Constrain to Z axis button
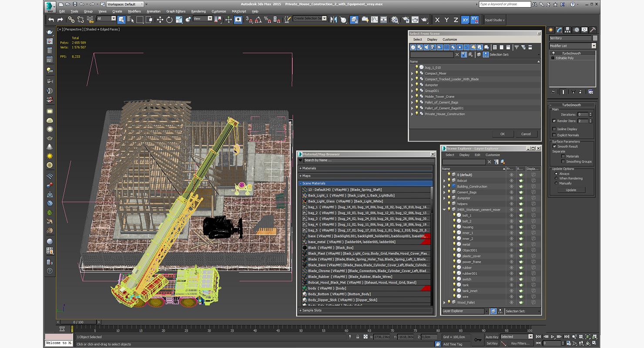This screenshot has height=348, width=644. coord(456,20)
